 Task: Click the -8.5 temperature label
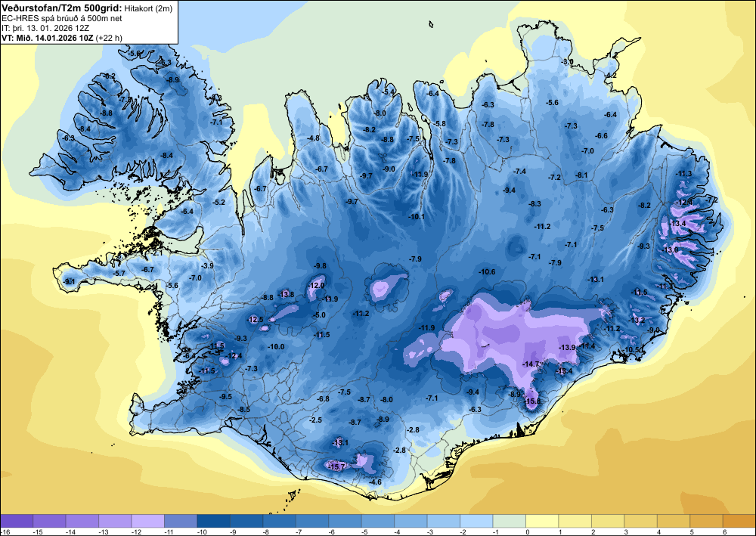pos(244,410)
